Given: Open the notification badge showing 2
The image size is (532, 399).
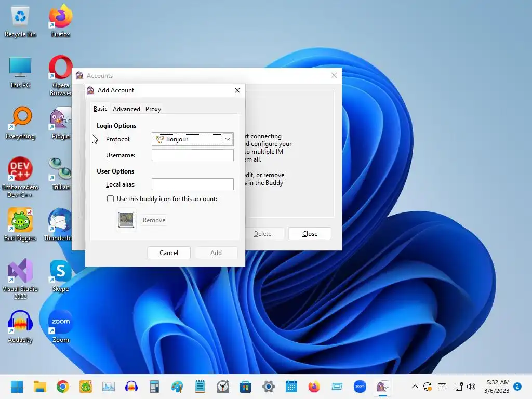Looking at the screenshot, I should 517,387.
